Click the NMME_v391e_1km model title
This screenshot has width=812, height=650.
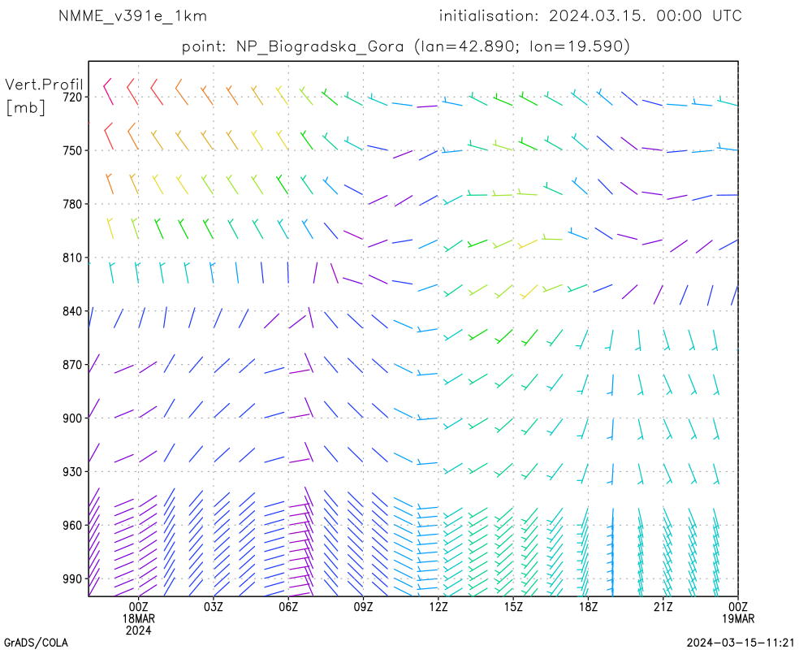point(132,16)
